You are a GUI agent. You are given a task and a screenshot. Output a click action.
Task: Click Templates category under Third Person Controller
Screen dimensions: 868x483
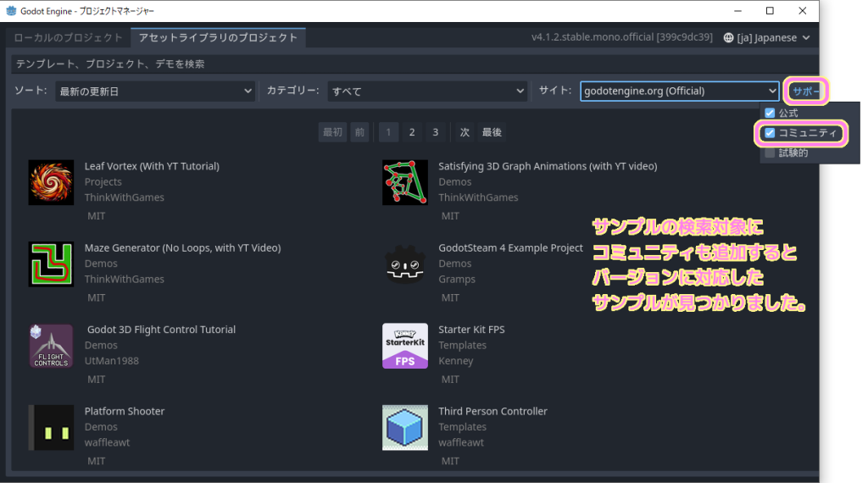(462, 426)
